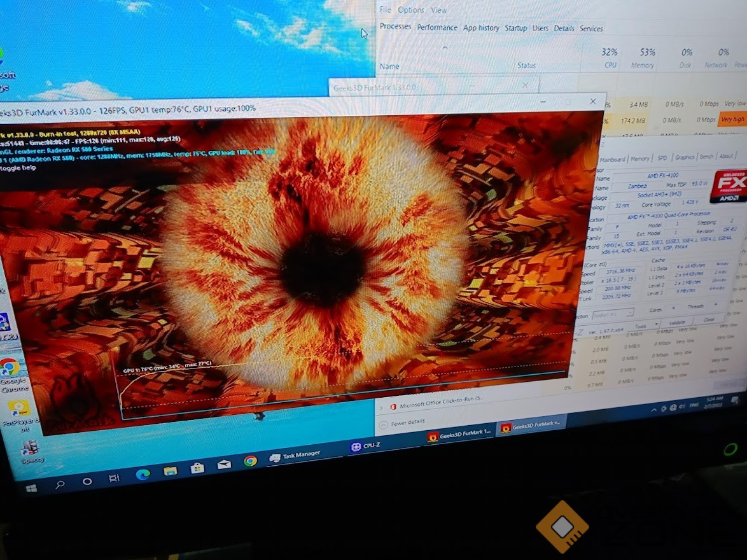Viewport: 747px width, 560px height.
Task: Open the ENG language indicator
Action: 694,405
